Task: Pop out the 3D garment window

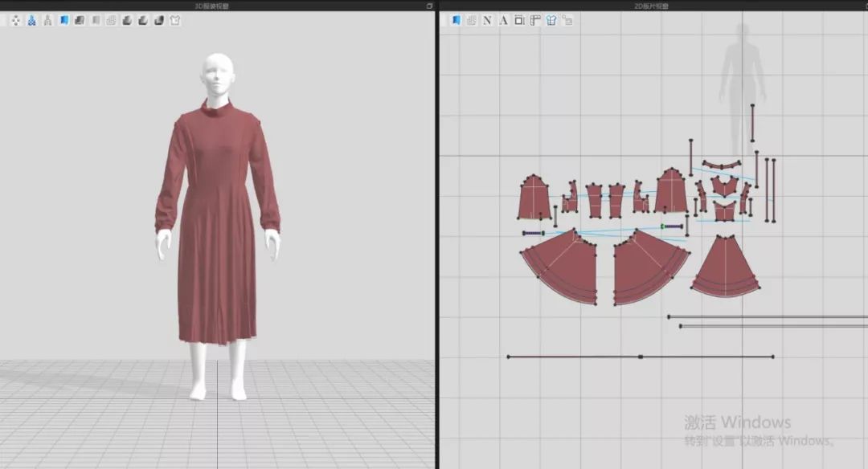Action: pos(429,6)
